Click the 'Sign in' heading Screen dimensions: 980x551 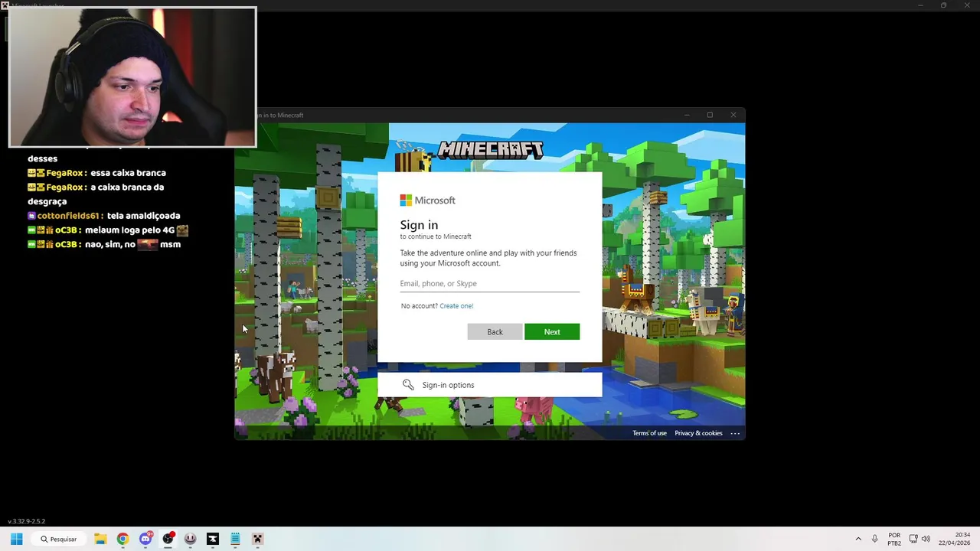pyautogui.click(x=419, y=225)
